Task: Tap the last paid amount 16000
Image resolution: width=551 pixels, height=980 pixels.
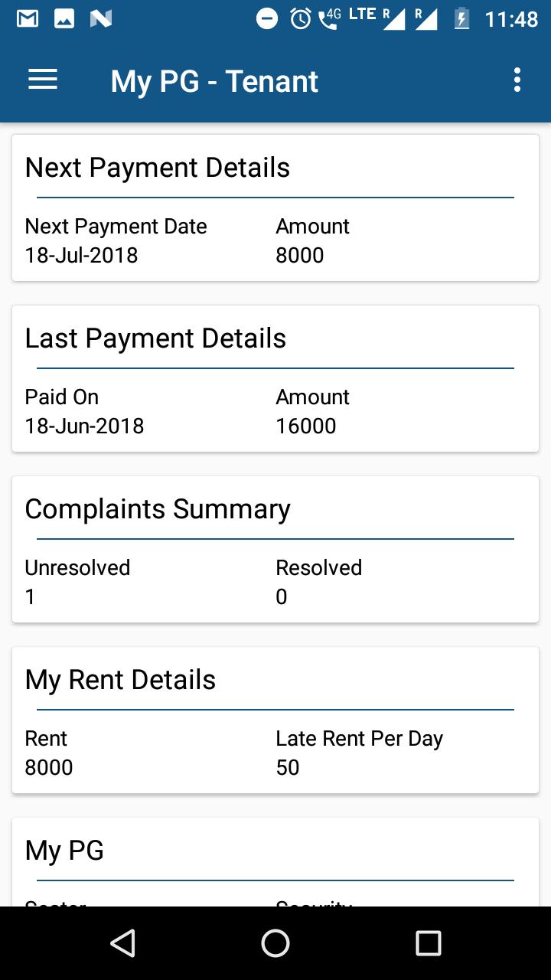Action: tap(306, 426)
